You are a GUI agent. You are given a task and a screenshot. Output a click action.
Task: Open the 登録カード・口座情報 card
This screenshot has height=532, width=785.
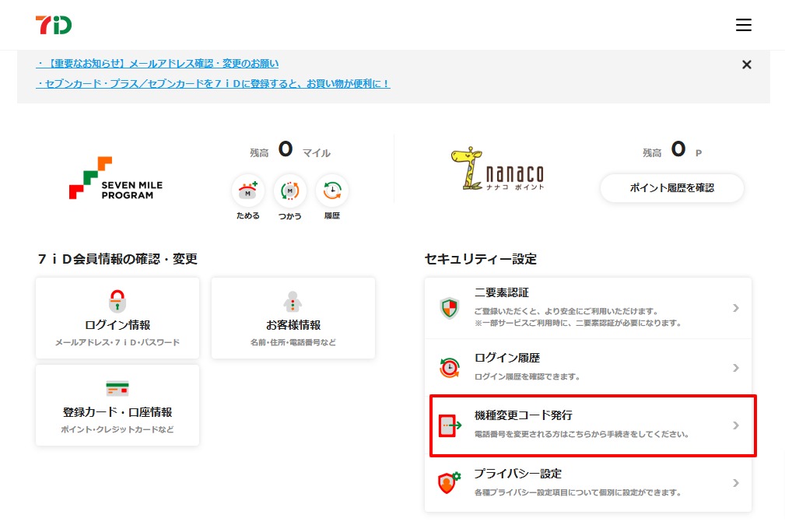pos(117,405)
